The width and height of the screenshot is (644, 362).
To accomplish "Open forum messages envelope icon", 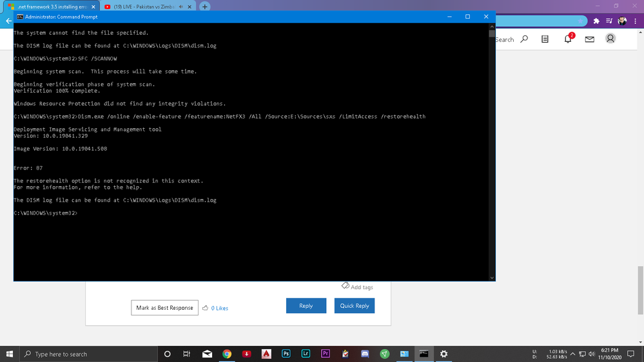I will point(589,39).
